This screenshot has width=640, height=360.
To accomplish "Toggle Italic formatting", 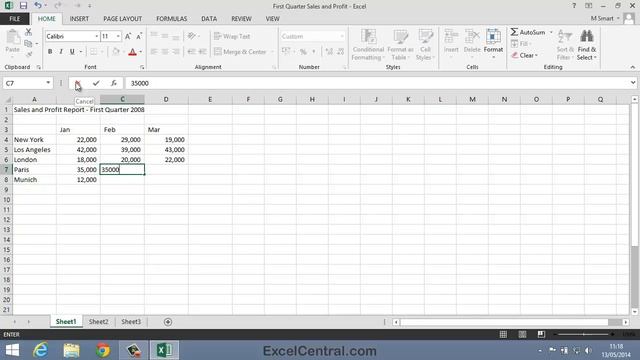I will click(61, 52).
